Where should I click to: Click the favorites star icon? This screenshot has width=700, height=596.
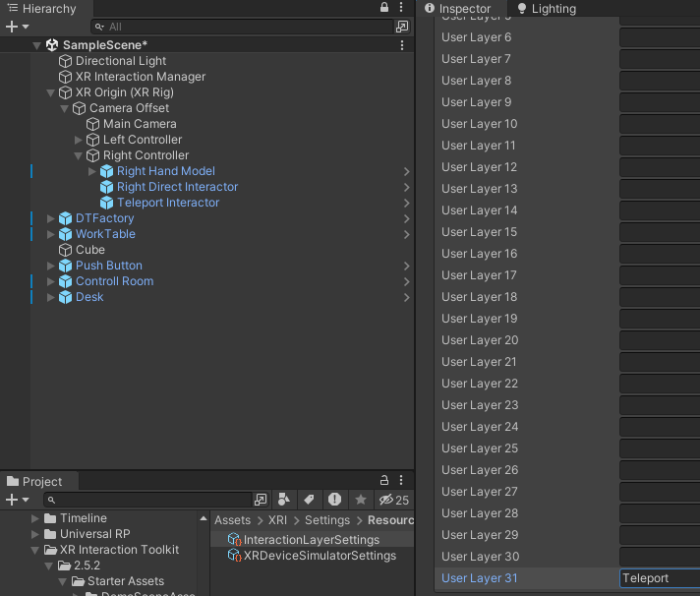pyautogui.click(x=360, y=500)
